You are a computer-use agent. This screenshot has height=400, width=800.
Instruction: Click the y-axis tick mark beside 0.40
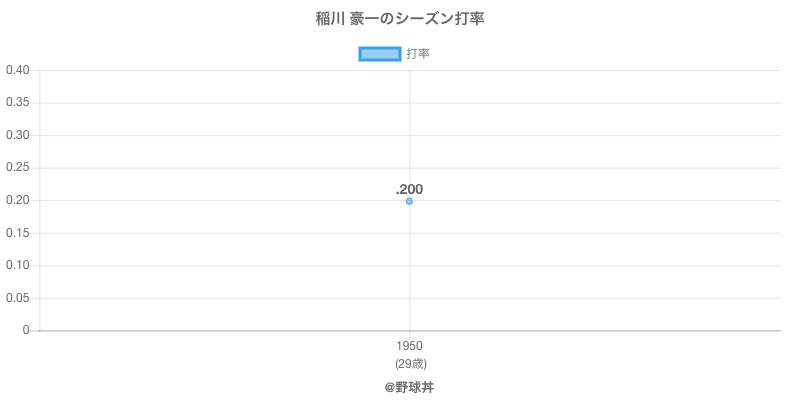click(x=36, y=70)
